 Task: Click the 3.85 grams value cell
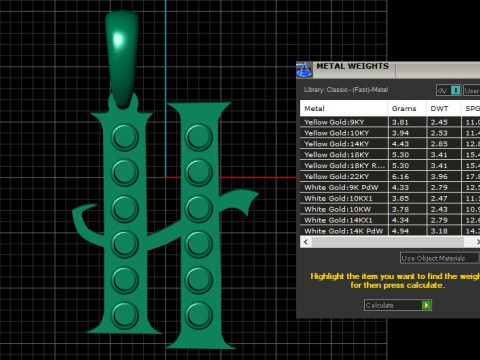407,198
